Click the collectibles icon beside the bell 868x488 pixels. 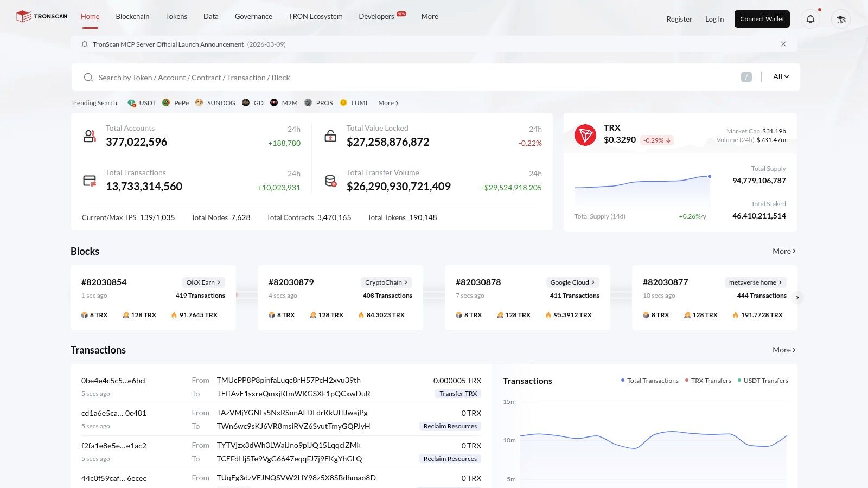[x=840, y=20]
